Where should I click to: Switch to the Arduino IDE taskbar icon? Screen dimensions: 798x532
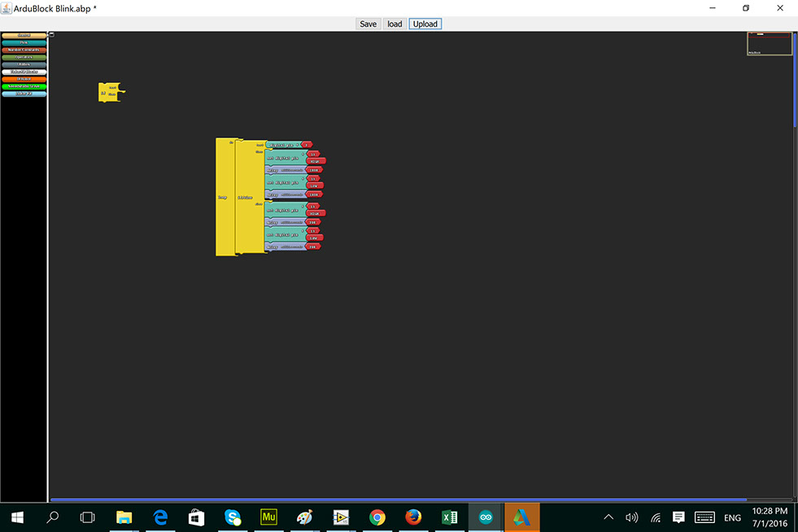pyautogui.click(x=486, y=517)
